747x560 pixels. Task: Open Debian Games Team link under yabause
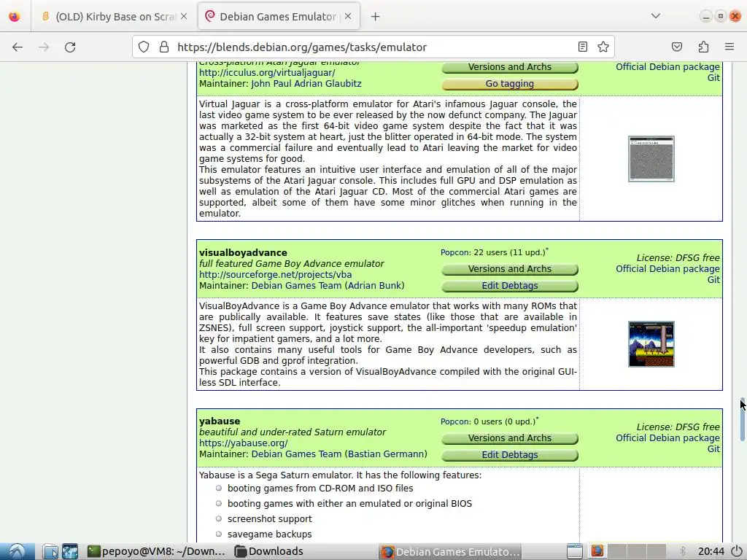pyautogui.click(x=296, y=454)
